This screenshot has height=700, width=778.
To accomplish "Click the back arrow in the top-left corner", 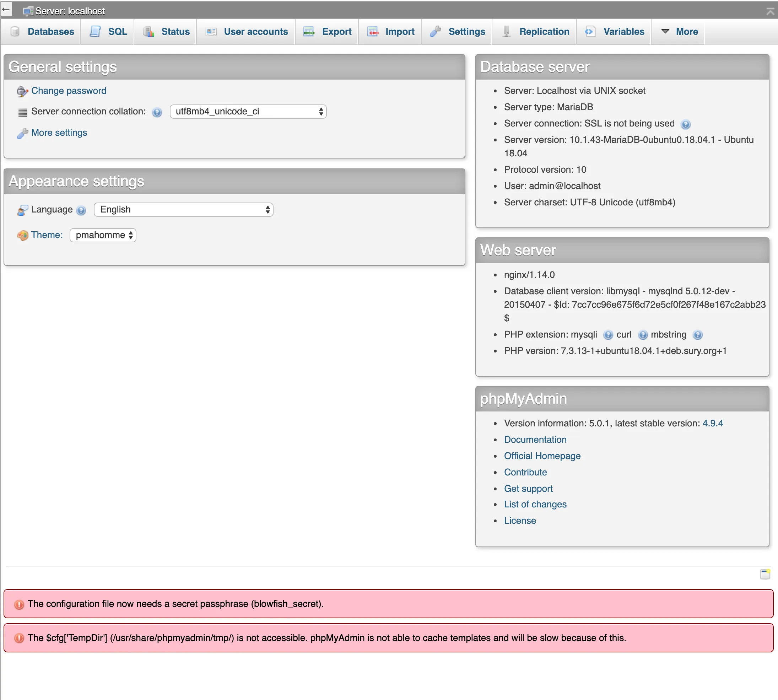I will pos(6,9).
